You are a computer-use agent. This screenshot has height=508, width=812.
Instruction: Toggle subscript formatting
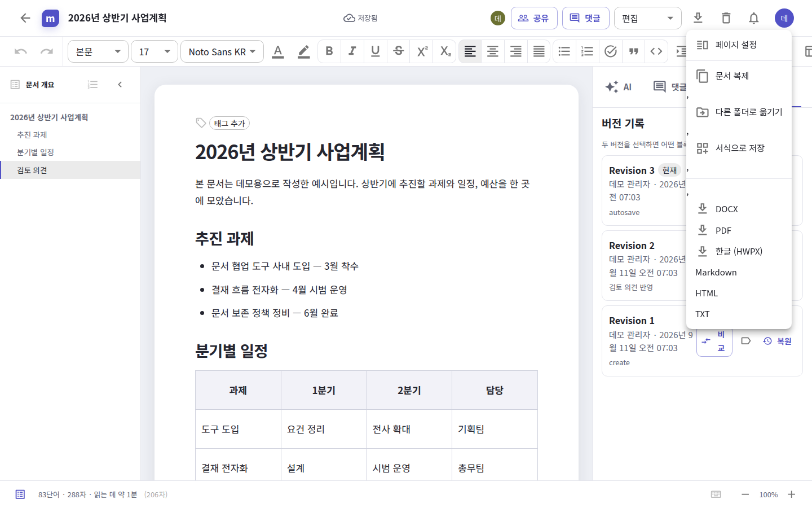[445, 51]
